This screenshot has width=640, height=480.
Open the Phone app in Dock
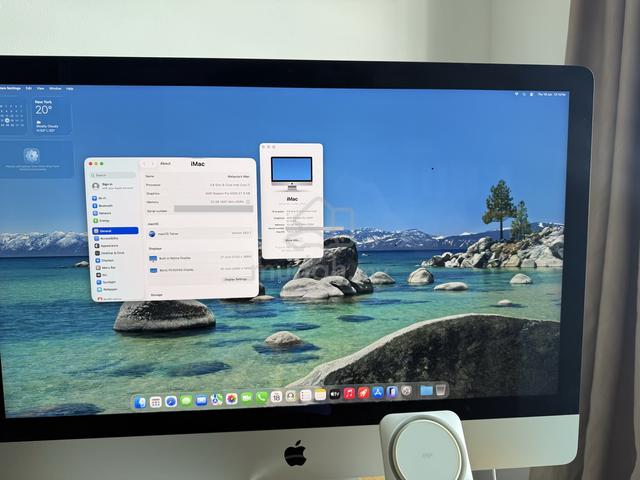261,397
